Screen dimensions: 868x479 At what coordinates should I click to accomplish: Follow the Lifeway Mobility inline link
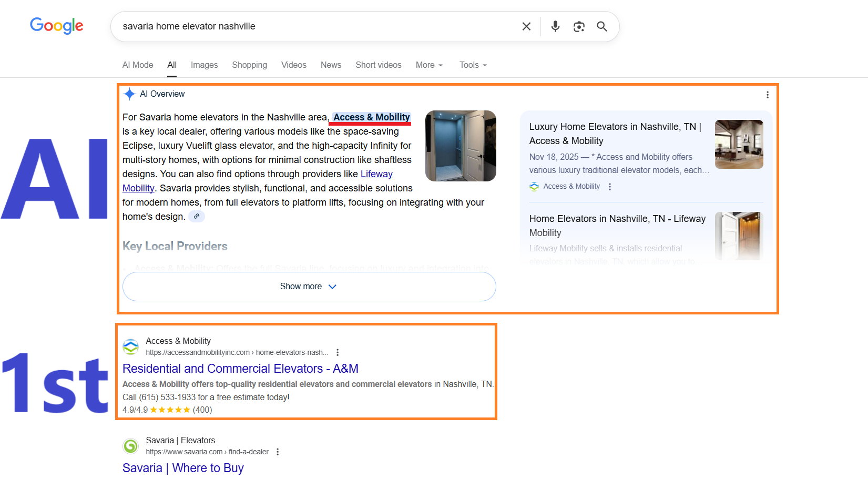tap(376, 174)
